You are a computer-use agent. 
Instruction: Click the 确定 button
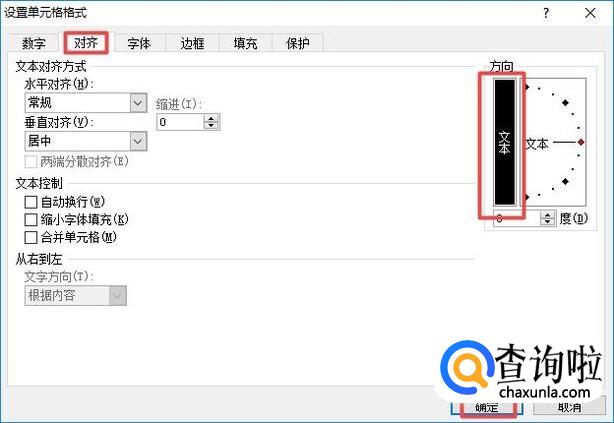487,407
